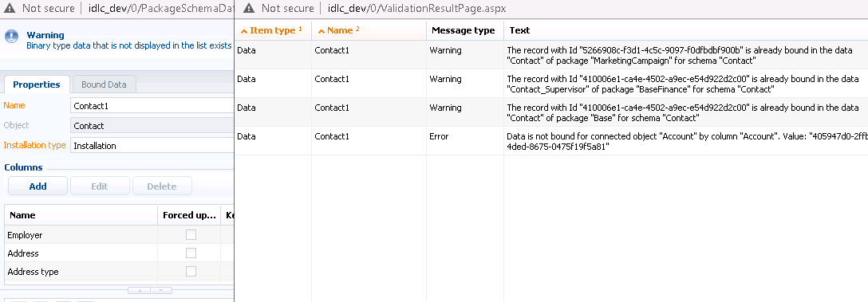
Task: Click the Not secure warning triangle, PackageSchemaData window
Action: coord(10,8)
